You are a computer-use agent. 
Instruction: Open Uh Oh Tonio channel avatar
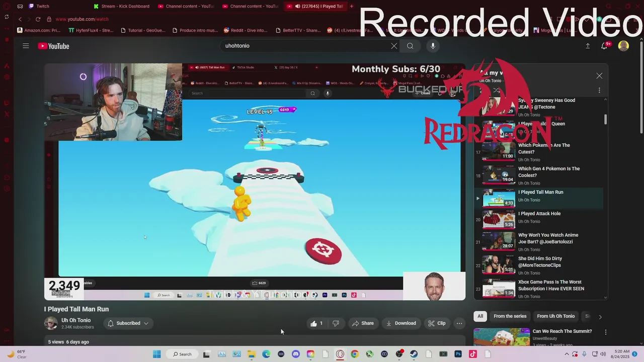click(51, 323)
